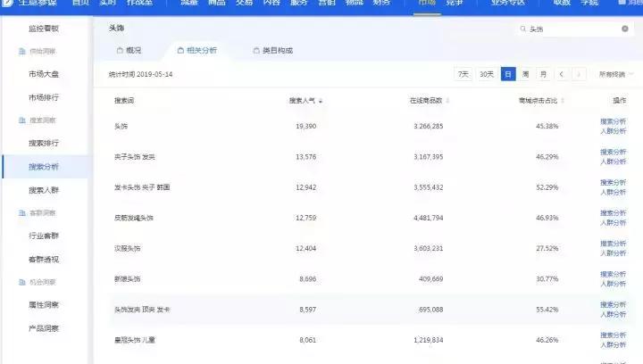This screenshot has width=643, height=364.
Task: Open 行业客群 in the sidebar
Action: (x=44, y=236)
